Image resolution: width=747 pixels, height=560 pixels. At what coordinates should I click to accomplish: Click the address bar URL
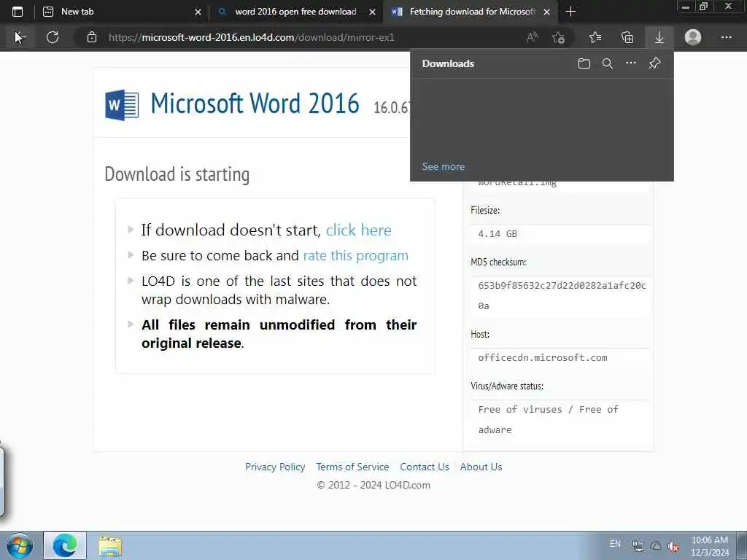251,37
